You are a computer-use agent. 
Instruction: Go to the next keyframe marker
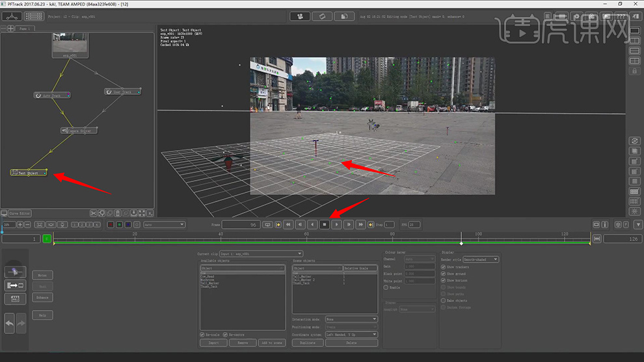point(371,224)
